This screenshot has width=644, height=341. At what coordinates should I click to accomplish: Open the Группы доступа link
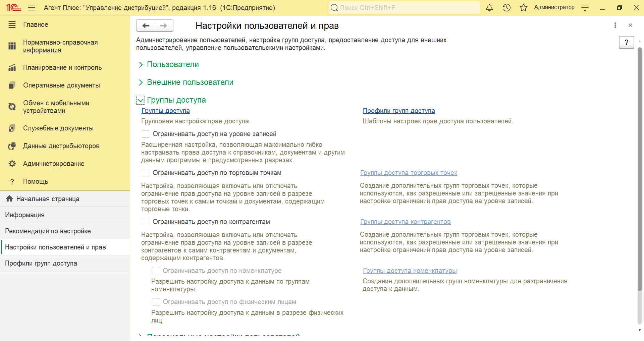166,111
